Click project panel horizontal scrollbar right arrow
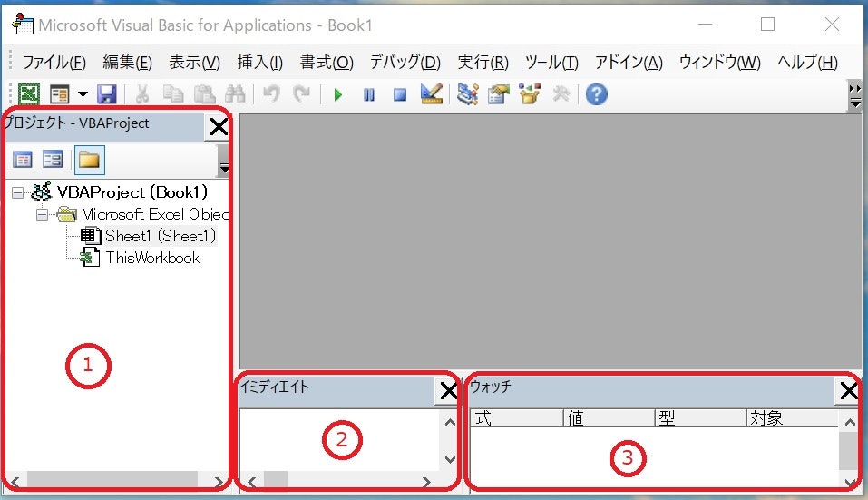Screen dimensions: 868x500 [218, 481]
